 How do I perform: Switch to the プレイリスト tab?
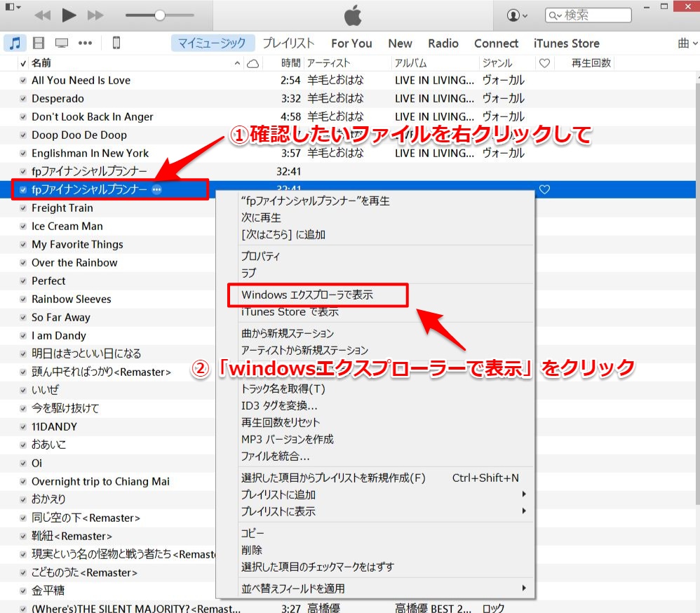click(288, 43)
